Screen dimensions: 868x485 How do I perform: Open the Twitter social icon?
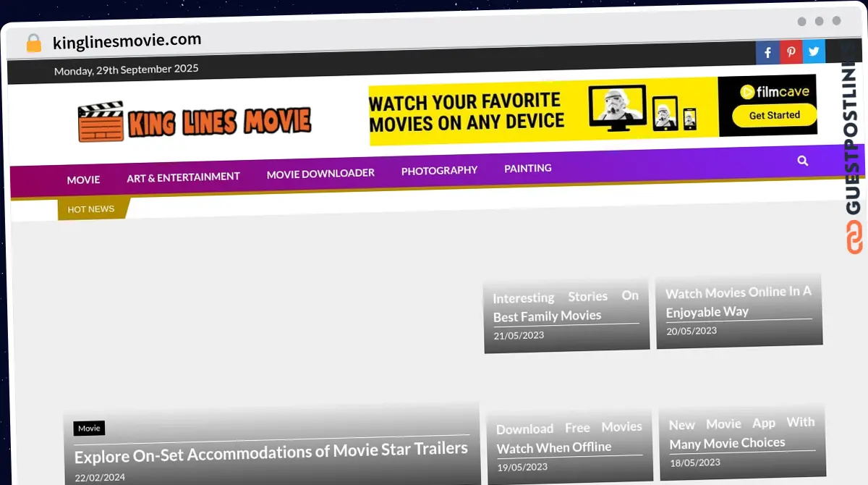click(814, 51)
